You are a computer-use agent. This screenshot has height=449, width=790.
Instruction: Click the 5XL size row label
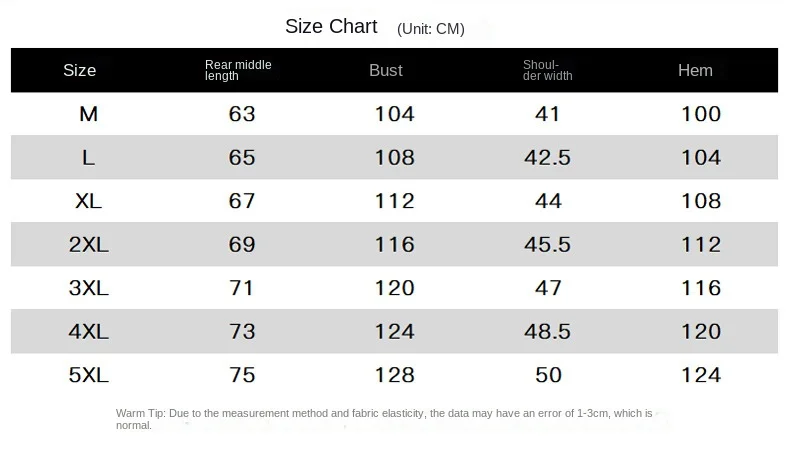tap(89, 375)
